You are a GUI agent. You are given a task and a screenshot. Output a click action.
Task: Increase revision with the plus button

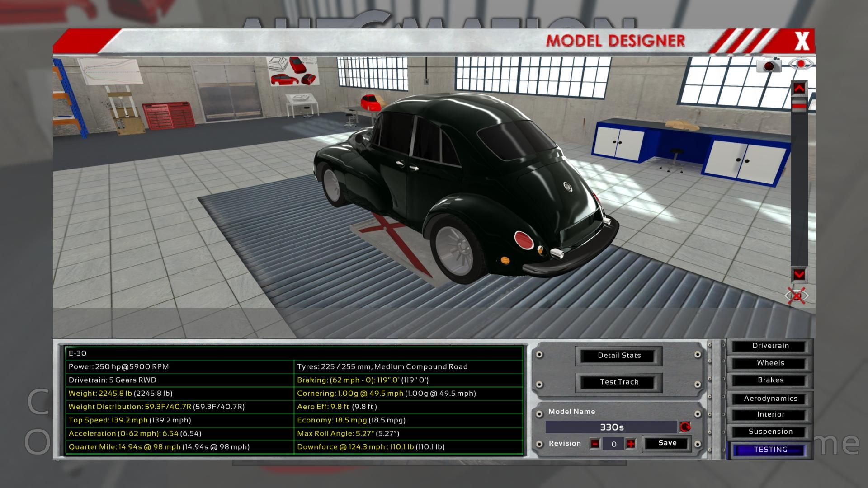pyautogui.click(x=631, y=444)
